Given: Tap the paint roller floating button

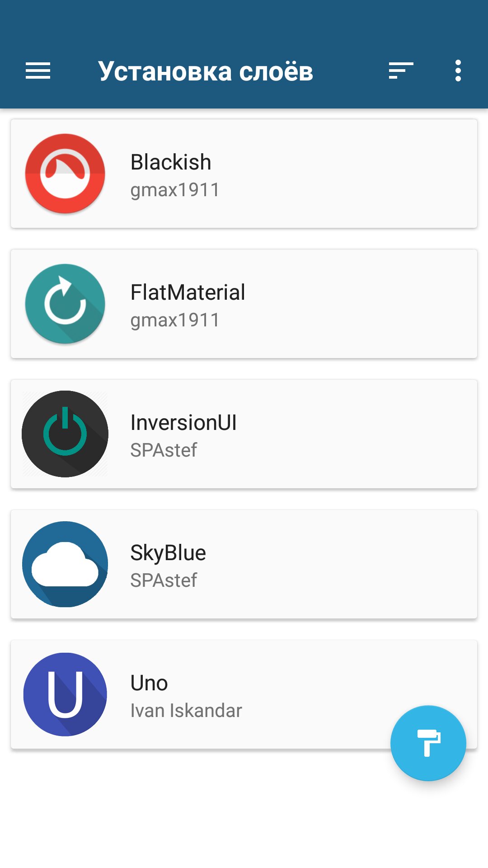Looking at the screenshot, I should [428, 743].
